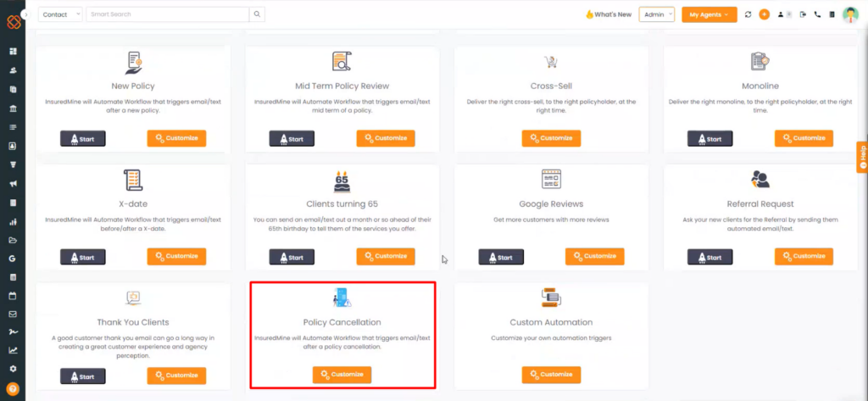Open the calendar icon in the sidebar
This screenshot has width=868, height=401.
tap(13, 297)
